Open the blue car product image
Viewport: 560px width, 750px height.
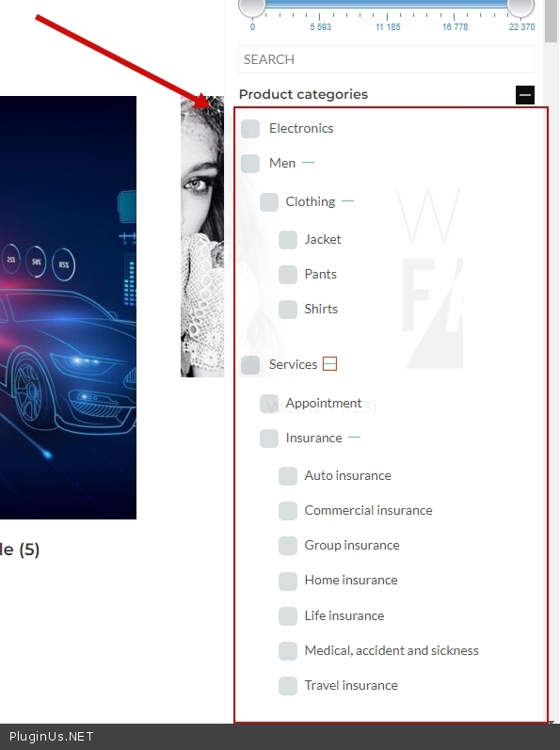click(68, 308)
